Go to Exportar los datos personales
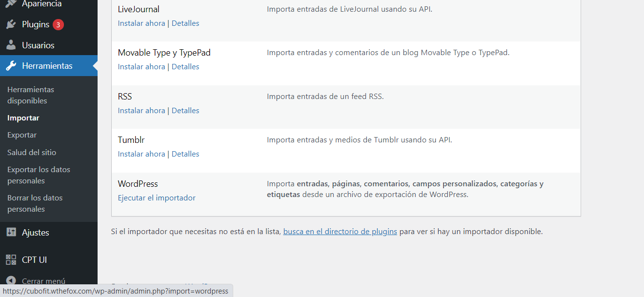This screenshot has width=644, height=297. [x=39, y=175]
